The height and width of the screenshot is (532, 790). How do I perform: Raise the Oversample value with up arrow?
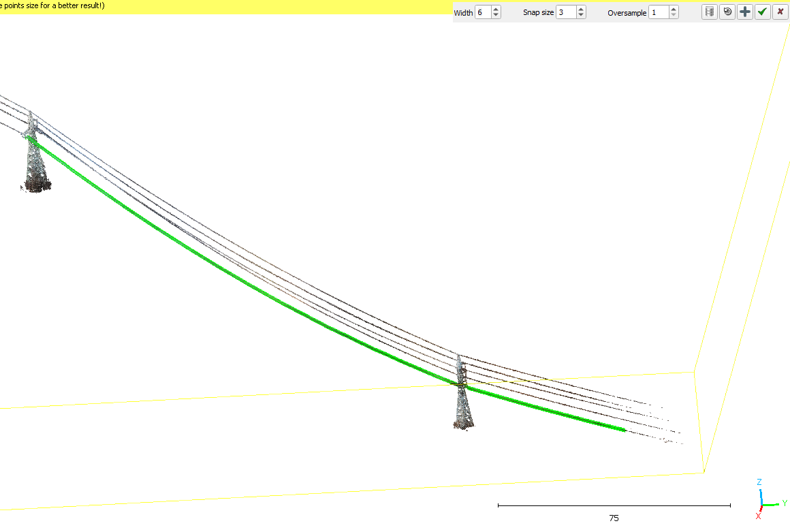(674, 10)
